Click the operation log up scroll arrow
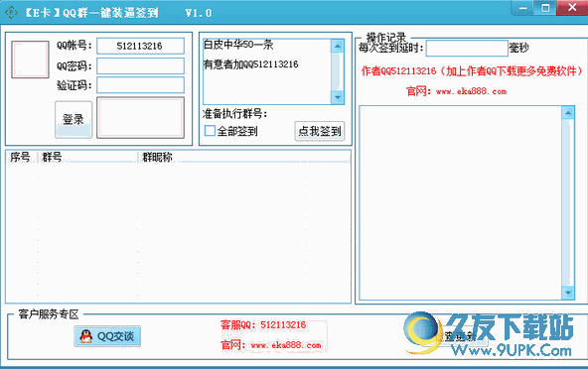Image resolution: width=588 pixels, height=369 pixels. tap(568, 113)
